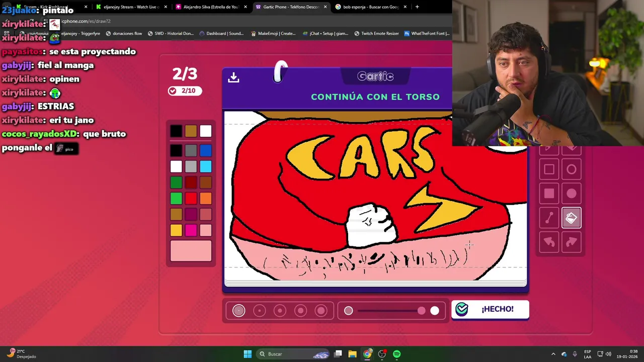The height and width of the screenshot is (362, 644).
Task: Close the bob esponja browser tab
Action: click(405, 7)
